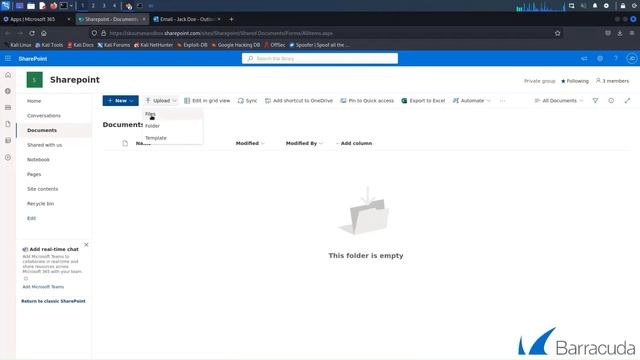Viewport: 640px width, 360px height.
Task: Switch to workspace 2 in panel
Action: coord(93,6)
